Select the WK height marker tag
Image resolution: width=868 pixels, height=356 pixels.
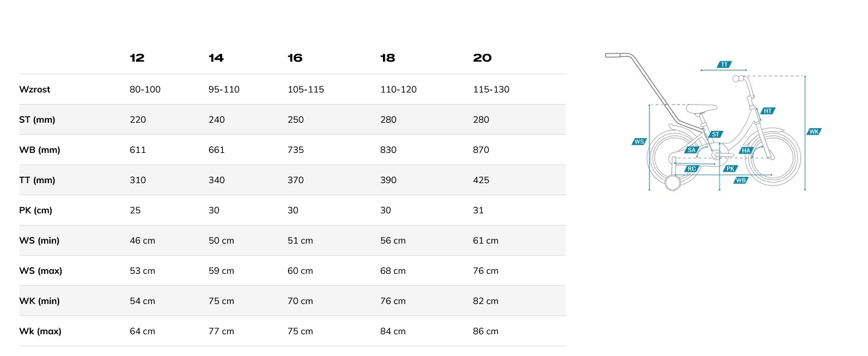tap(814, 131)
